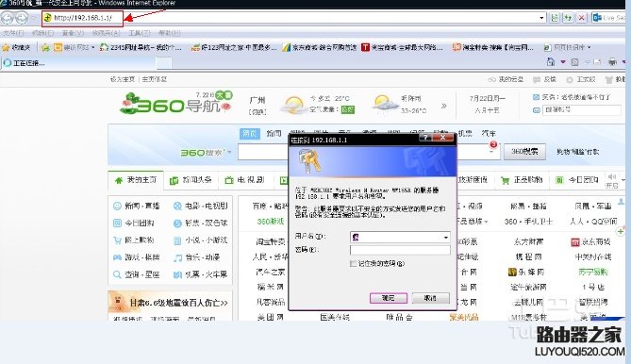The height and width of the screenshot is (364, 631).
Task: Click 电影·电视剧 sidebar link
Action: tap(201, 206)
